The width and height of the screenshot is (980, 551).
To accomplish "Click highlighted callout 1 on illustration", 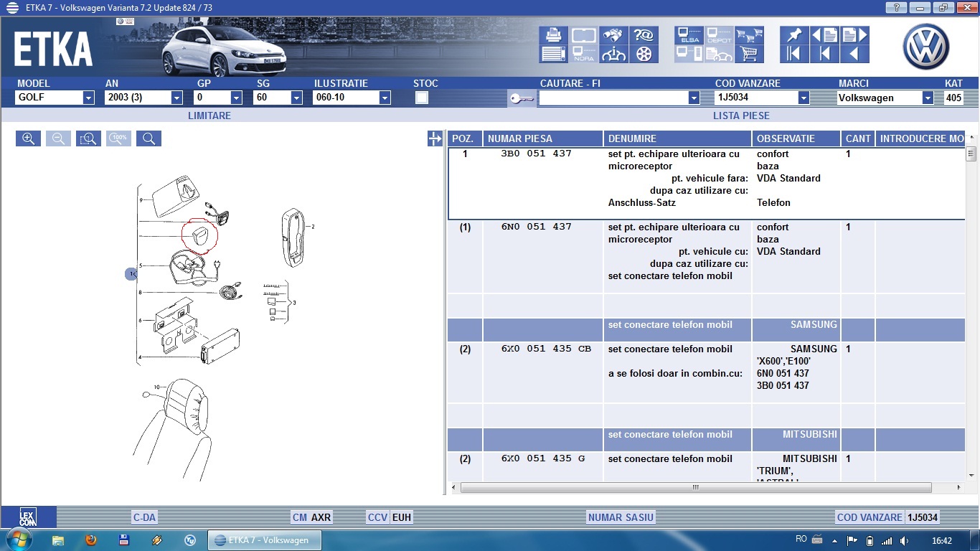I will pos(131,273).
